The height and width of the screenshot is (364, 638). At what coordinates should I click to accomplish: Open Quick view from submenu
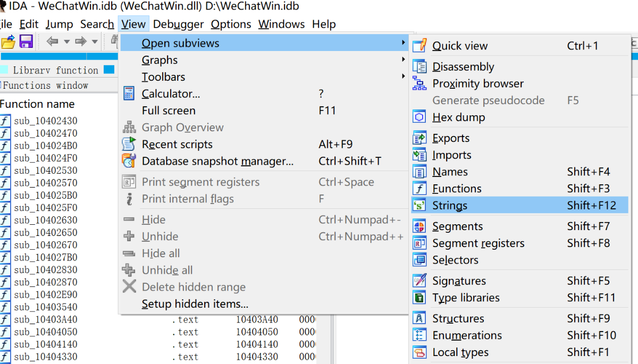(519, 46)
